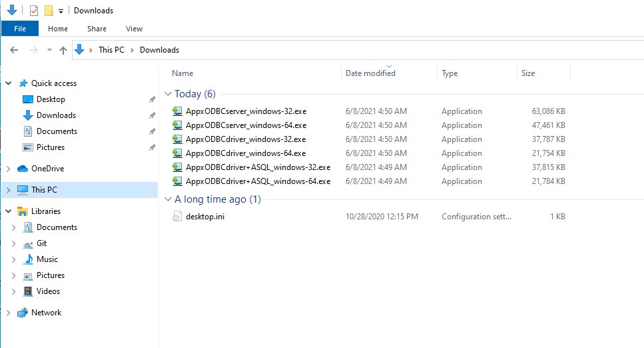The image size is (644, 348).
Task: Click the 'Configuration sett...' type cell
Action: click(x=476, y=217)
